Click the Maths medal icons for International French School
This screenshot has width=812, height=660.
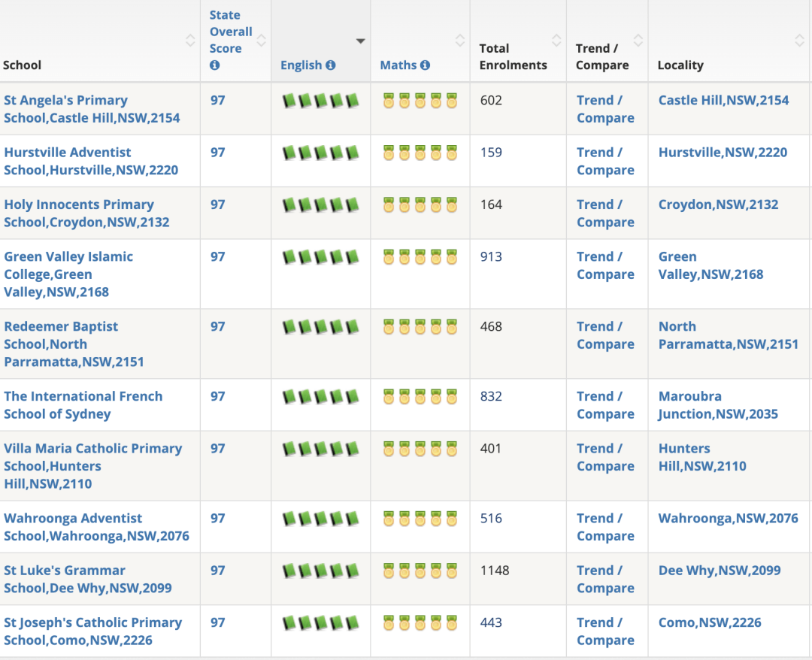tap(420, 396)
